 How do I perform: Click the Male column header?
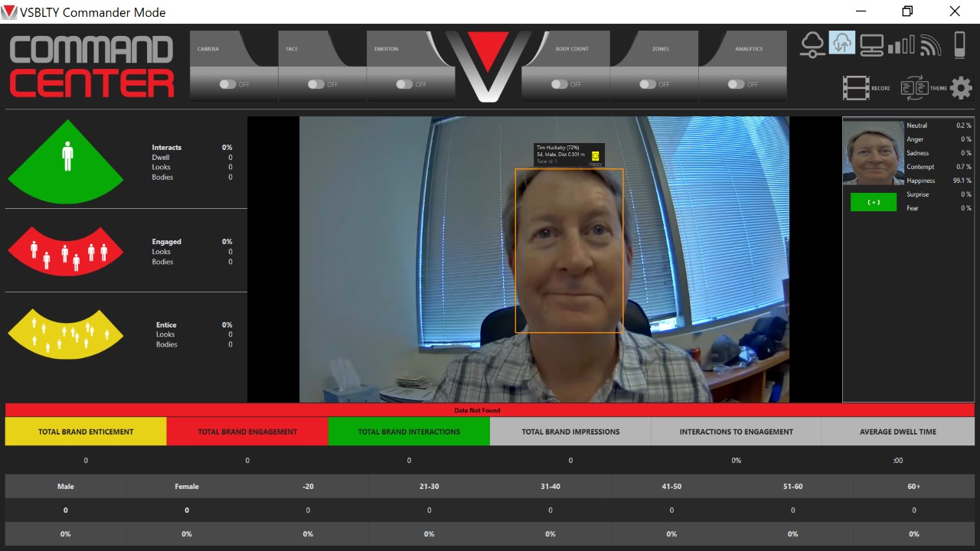(66, 486)
